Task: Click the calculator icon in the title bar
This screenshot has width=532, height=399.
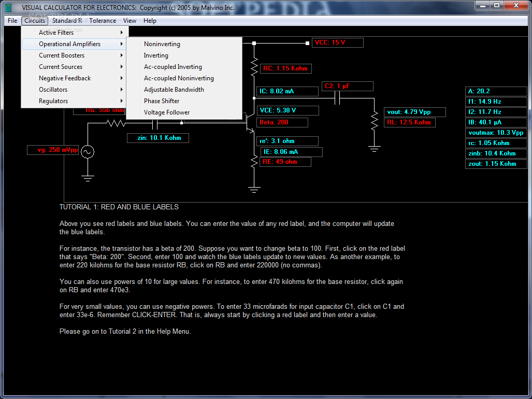Action: (8, 7)
